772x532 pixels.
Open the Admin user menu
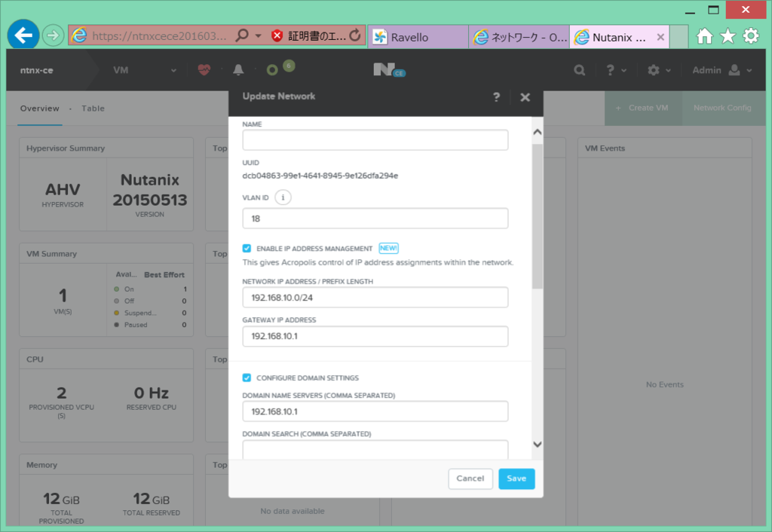pos(721,70)
